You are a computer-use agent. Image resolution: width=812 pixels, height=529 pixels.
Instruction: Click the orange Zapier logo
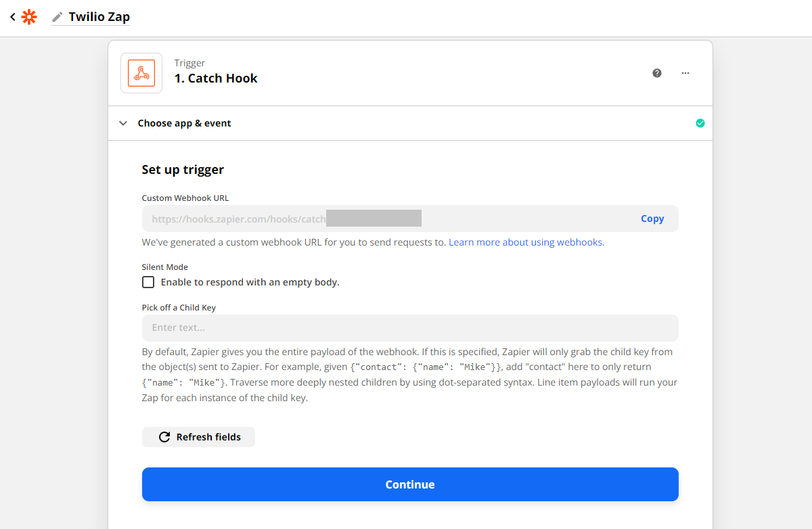click(x=29, y=17)
